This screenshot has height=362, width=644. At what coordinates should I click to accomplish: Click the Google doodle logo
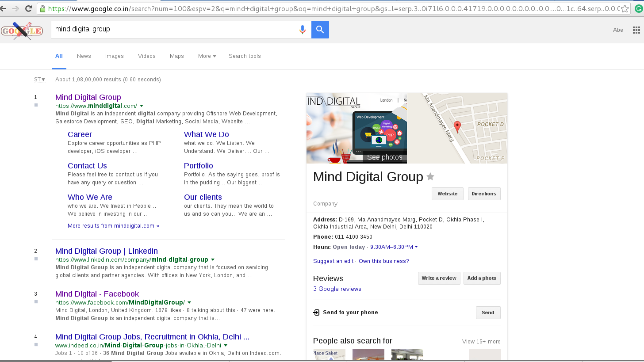tap(22, 30)
